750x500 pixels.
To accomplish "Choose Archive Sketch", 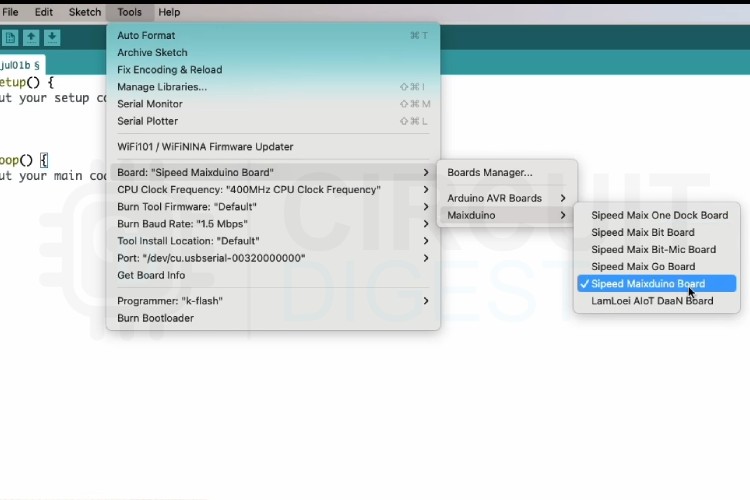I will [x=273, y=53].
